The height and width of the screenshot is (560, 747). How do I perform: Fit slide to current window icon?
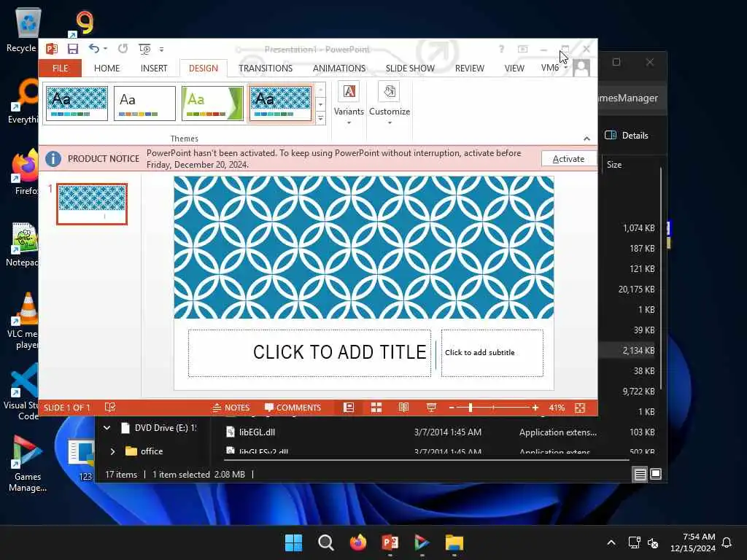[x=580, y=408]
